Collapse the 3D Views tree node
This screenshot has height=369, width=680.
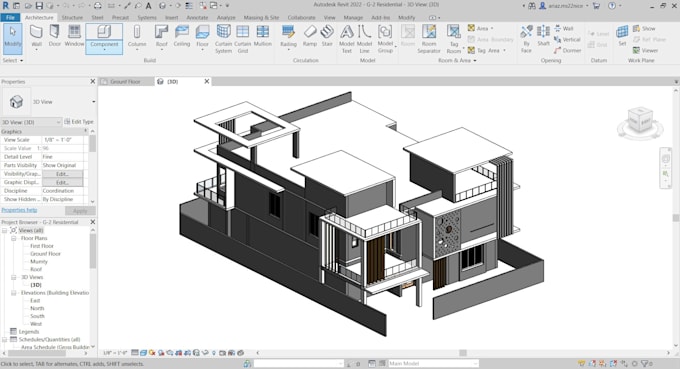pyautogui.click(x=14, y=277)
